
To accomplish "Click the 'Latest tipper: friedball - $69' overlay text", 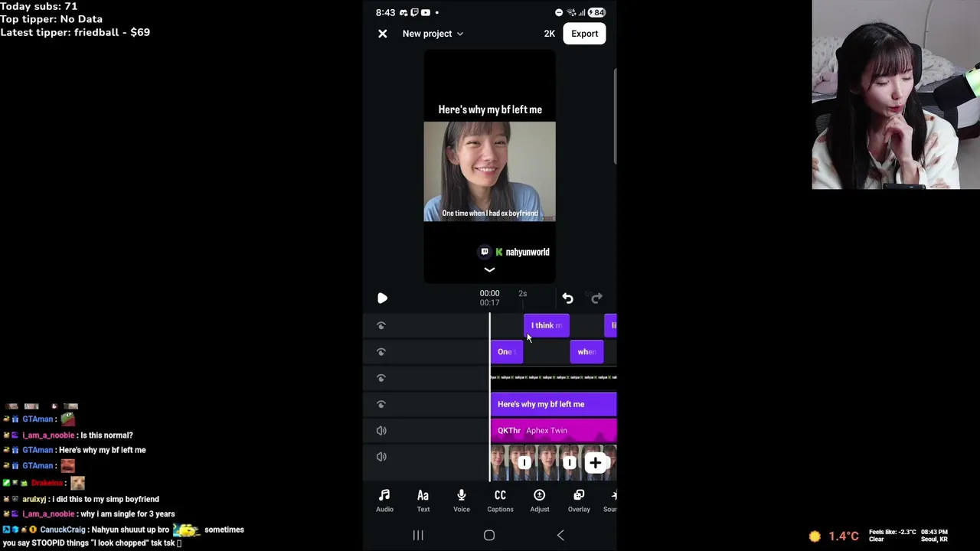I will point(75,32).
